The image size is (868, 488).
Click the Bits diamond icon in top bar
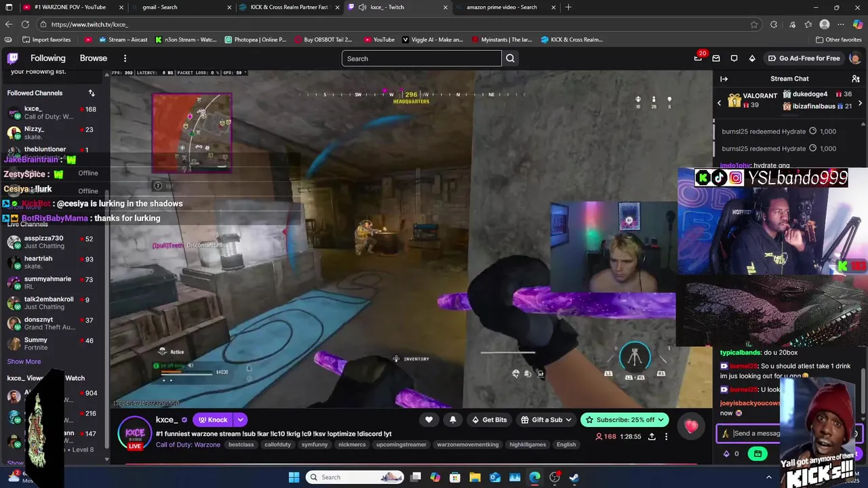coord(752,58)
